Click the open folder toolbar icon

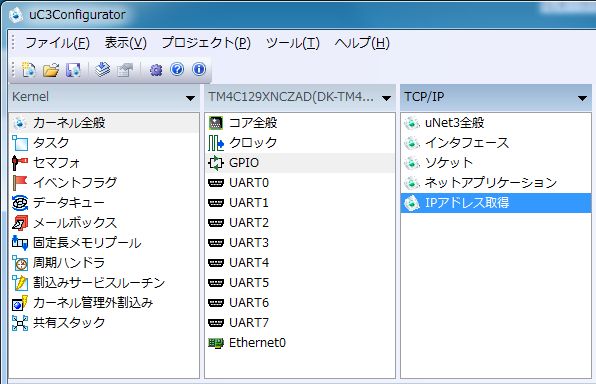click(x=51, y=70)
